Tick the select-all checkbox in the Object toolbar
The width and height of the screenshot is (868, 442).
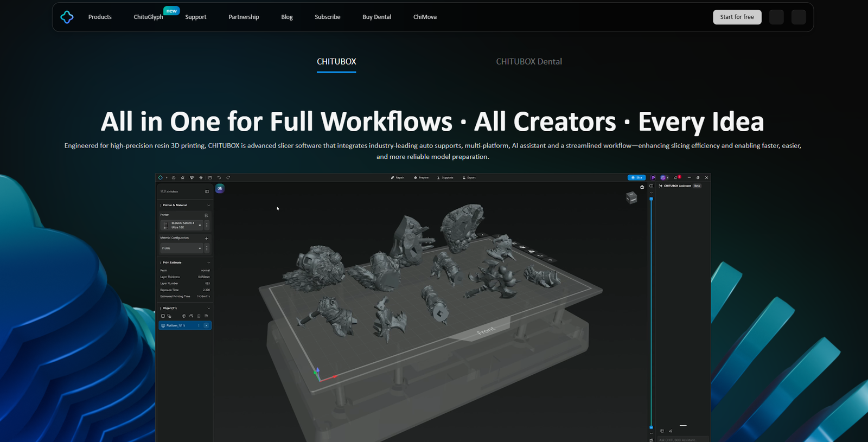163,316
